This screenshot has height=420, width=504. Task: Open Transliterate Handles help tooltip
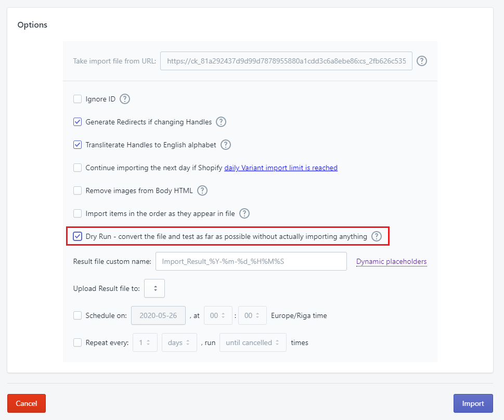[x=225, y=145]
